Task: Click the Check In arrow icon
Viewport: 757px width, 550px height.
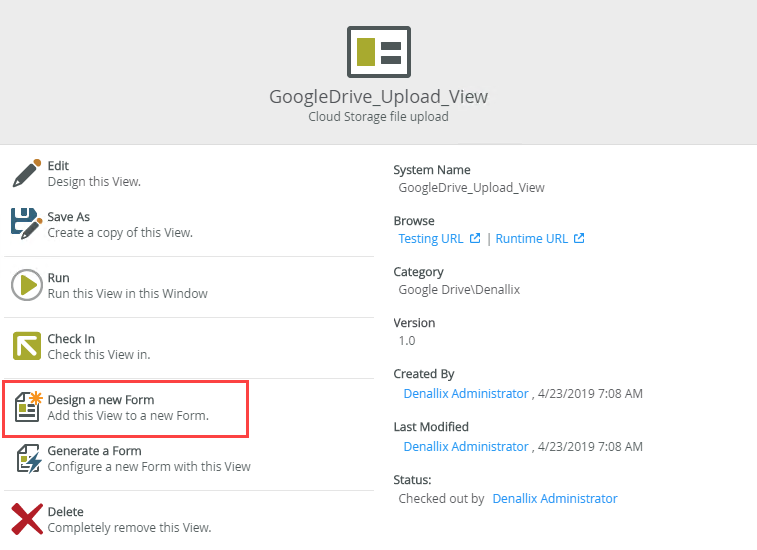Action: (27, 346)
